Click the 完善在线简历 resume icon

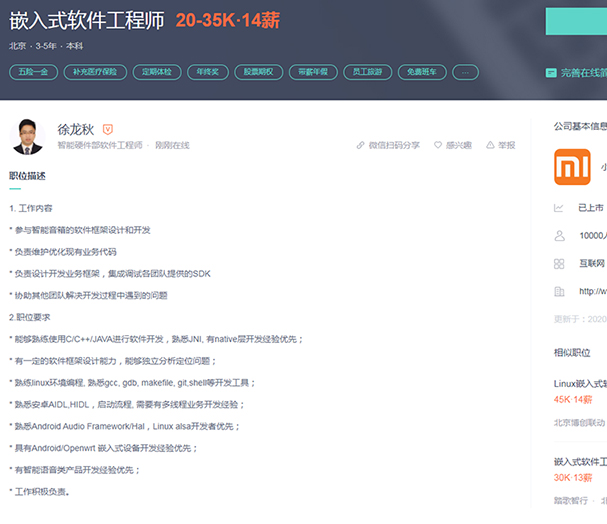click(551, 73)
